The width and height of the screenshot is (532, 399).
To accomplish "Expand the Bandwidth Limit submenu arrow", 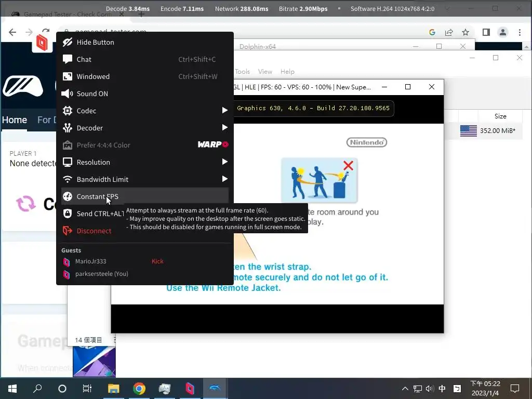I will coord(224,179).
